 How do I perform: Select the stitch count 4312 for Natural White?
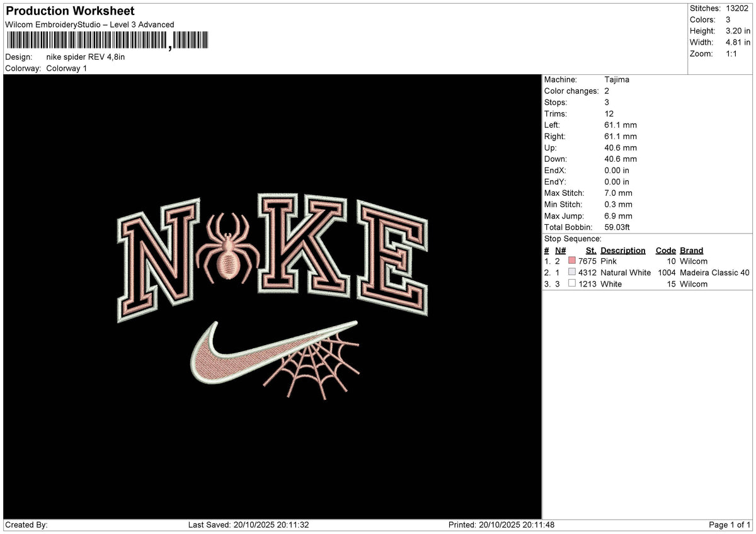pyautogui.click(x=588, y=273)
